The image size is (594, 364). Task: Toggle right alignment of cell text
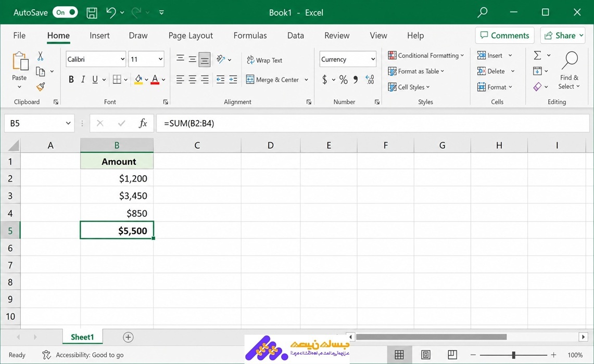[205, 80]
